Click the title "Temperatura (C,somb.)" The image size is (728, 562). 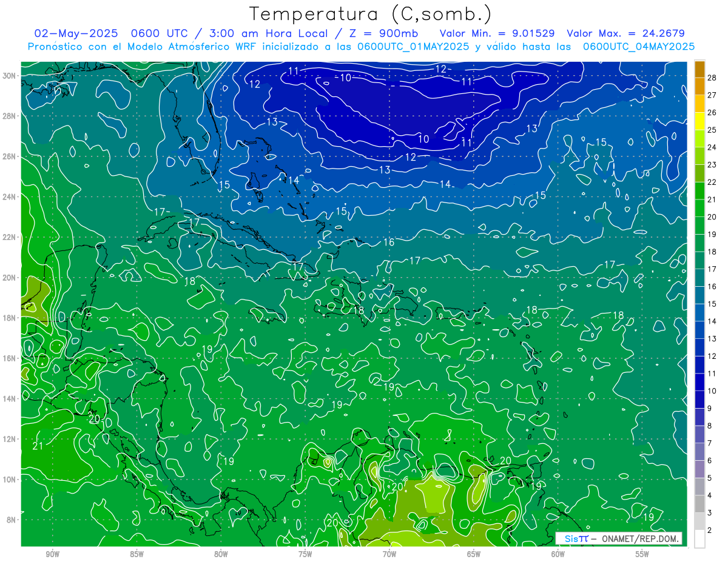(371, 14)
